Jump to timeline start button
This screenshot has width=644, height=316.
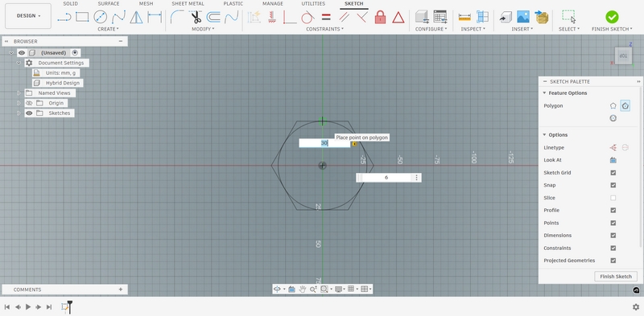click(x=7, y=307)
